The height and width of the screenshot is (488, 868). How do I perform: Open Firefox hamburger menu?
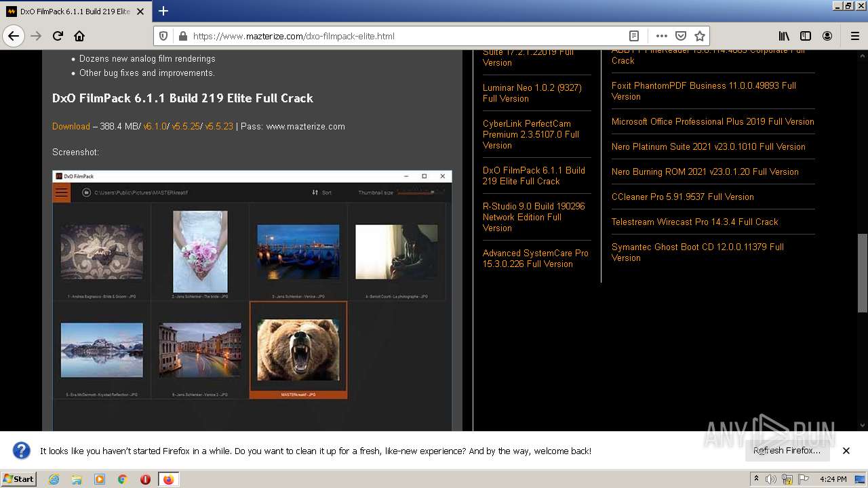(x=854, y=36)
